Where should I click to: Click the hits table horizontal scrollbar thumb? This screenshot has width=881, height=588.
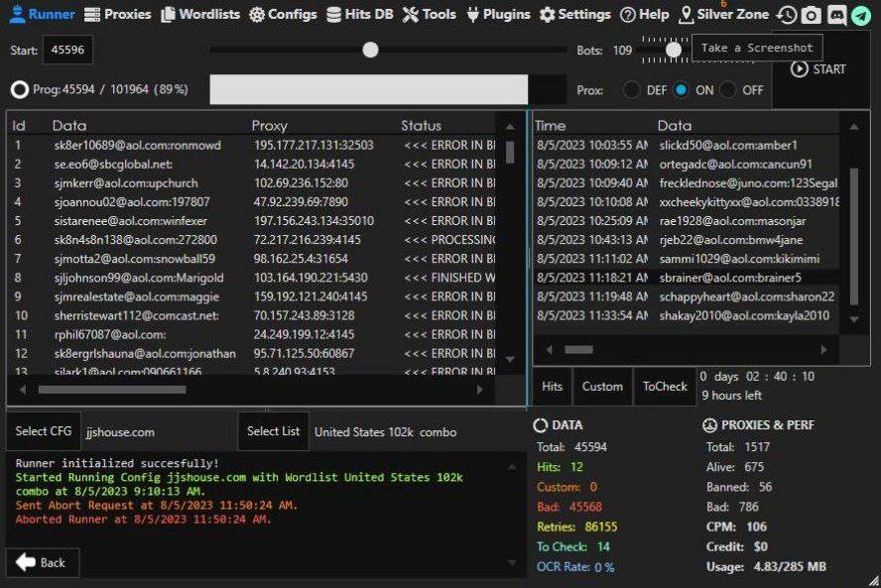tap(578, 349)
